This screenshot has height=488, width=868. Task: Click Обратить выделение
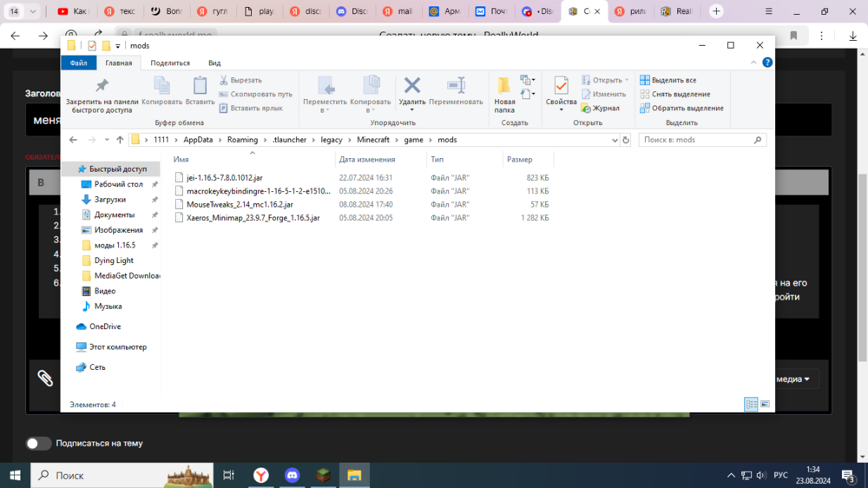682,108
